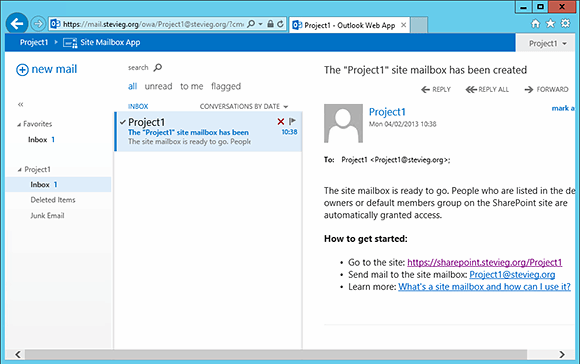Click the search text field
The image size is (580, 364).
(x=138, y=68)
